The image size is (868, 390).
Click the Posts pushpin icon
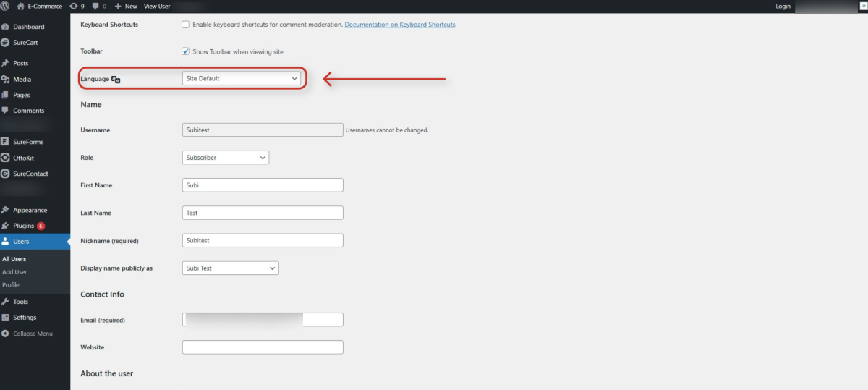[5, 64]
